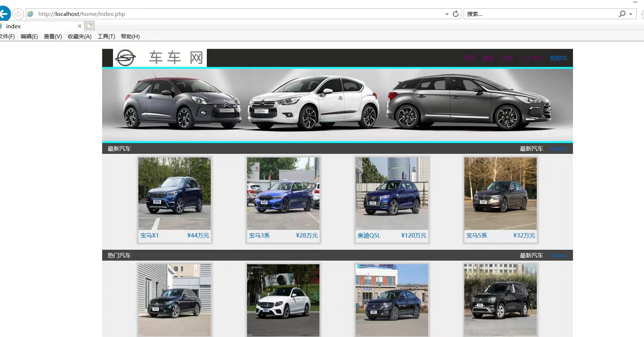This screenshot has width=644, height=337.
Task: Open the 查看(V) menu
Action: 53,36
